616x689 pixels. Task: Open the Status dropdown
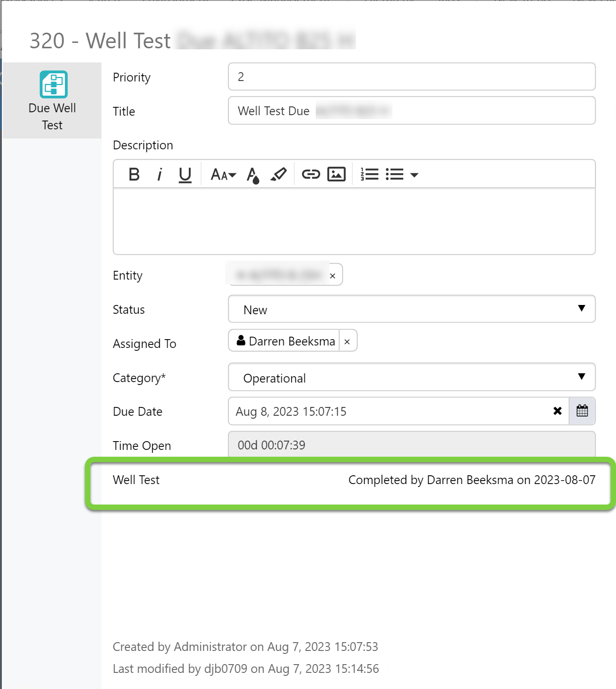[411, 309]
